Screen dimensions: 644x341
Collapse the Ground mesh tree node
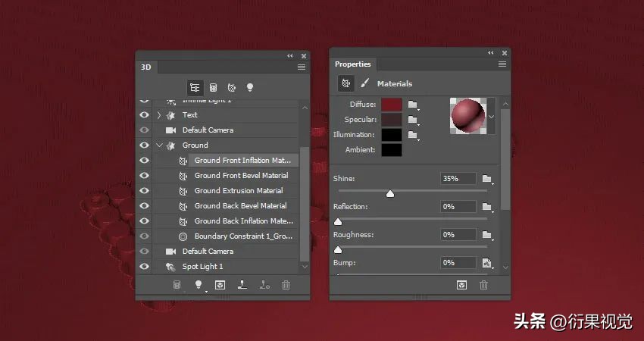coord(159,145)
